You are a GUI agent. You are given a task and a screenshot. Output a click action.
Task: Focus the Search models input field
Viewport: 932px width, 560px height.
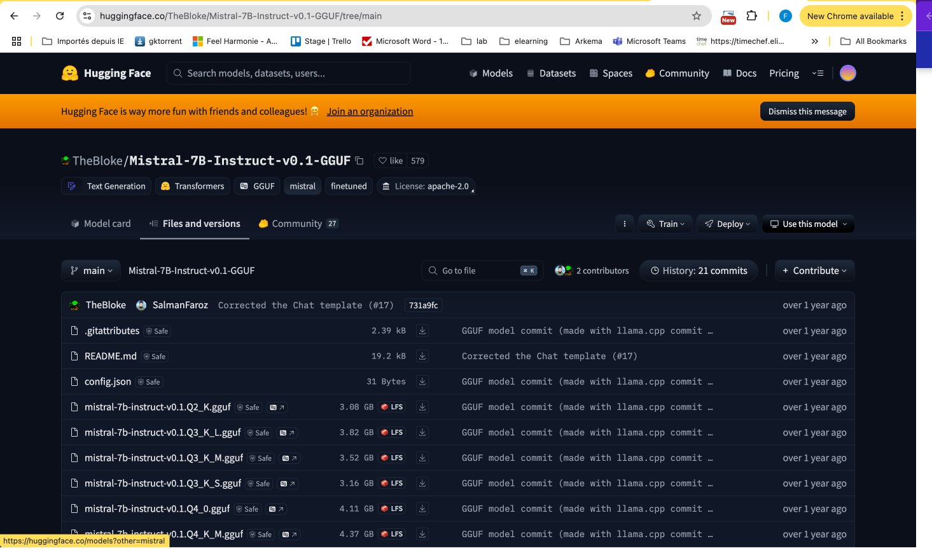[288, 73]
